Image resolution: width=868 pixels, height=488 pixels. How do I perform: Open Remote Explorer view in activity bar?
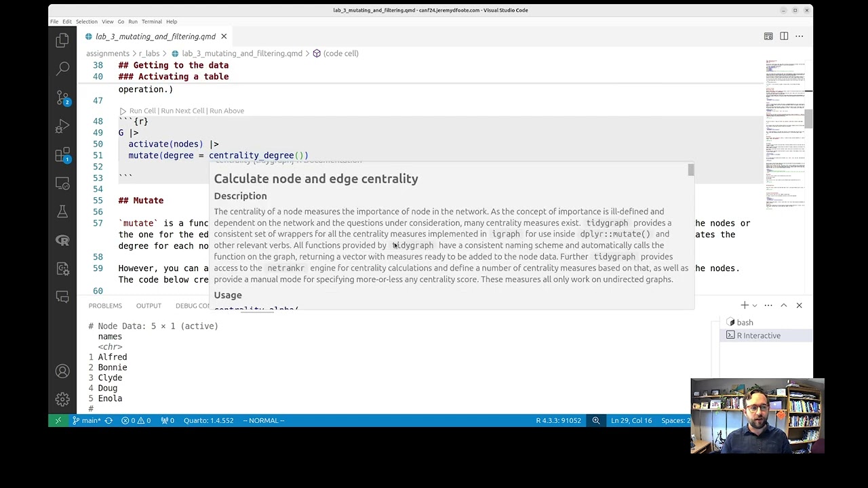click(62, 184)
